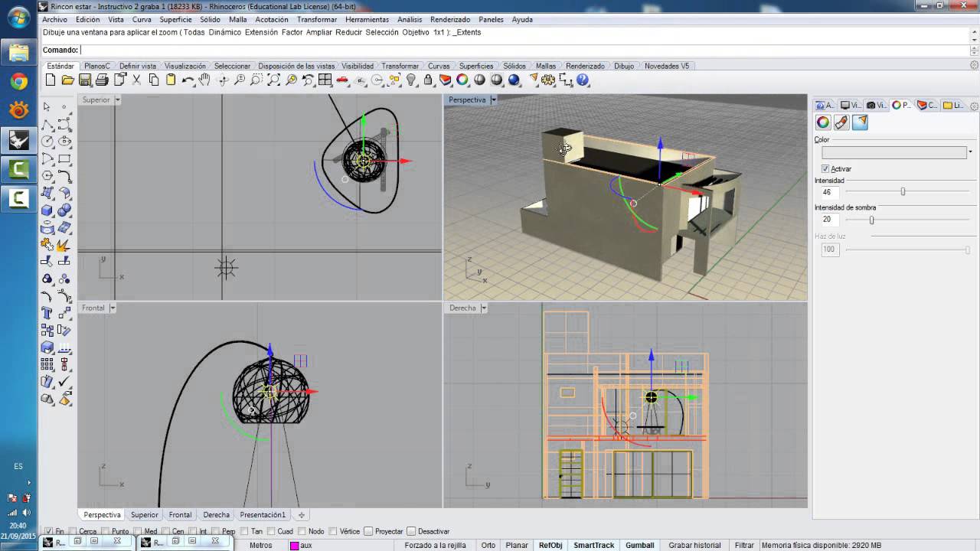Viewport: 980px width, 551px height.
Task: Expand the Color dropdown arrow
Action: tap(970, 152)
